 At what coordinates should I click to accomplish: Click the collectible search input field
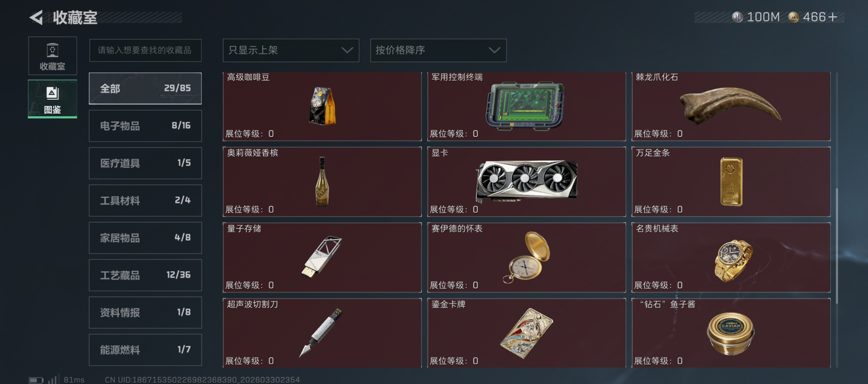pyautogui.click(x=145, y=50)
